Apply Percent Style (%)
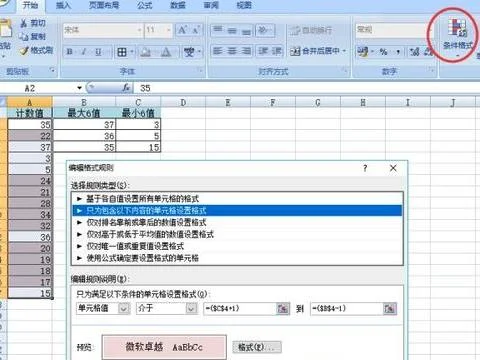This screenshot has height=360, width=480. click(x=384, y=52)
